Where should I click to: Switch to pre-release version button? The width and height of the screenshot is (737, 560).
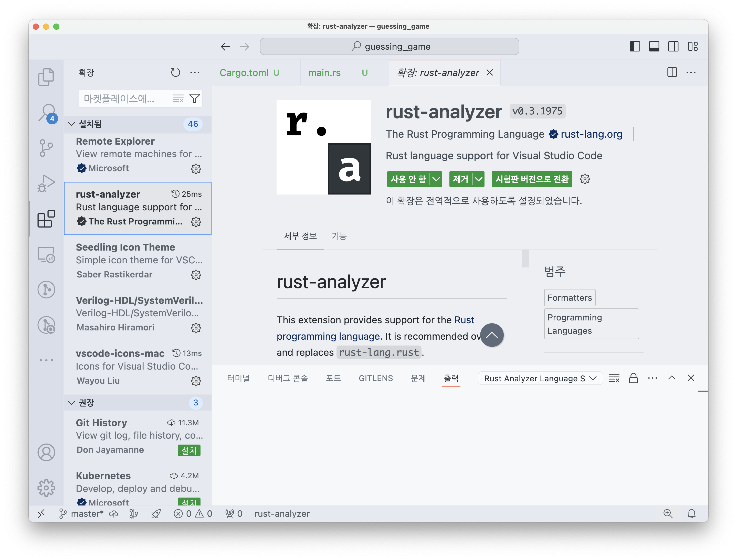click(532, 179)
